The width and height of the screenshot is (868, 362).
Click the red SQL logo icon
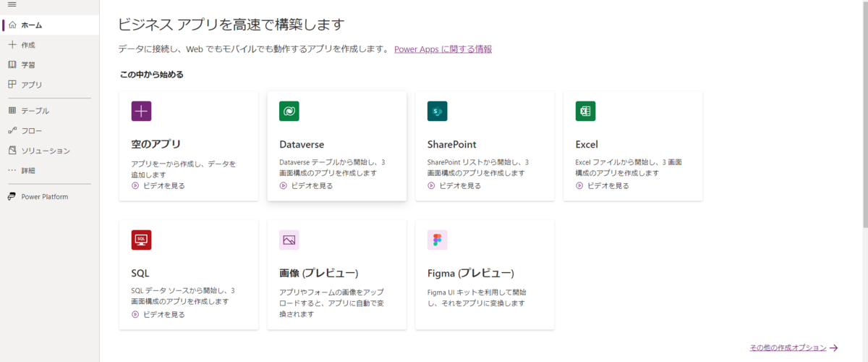click(x=141, y=240)
